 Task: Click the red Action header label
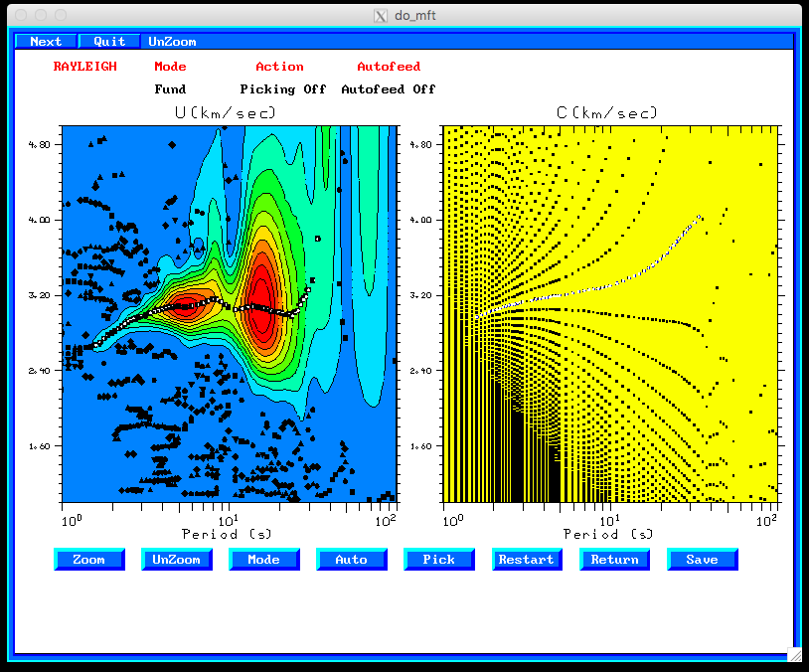[x=279, y=67]
